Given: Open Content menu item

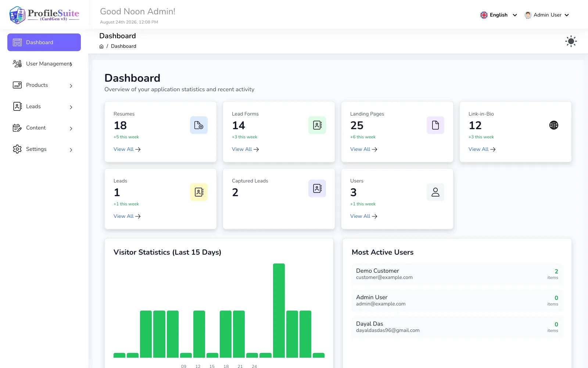Looking at the screenshot, I should click(44, 128).
